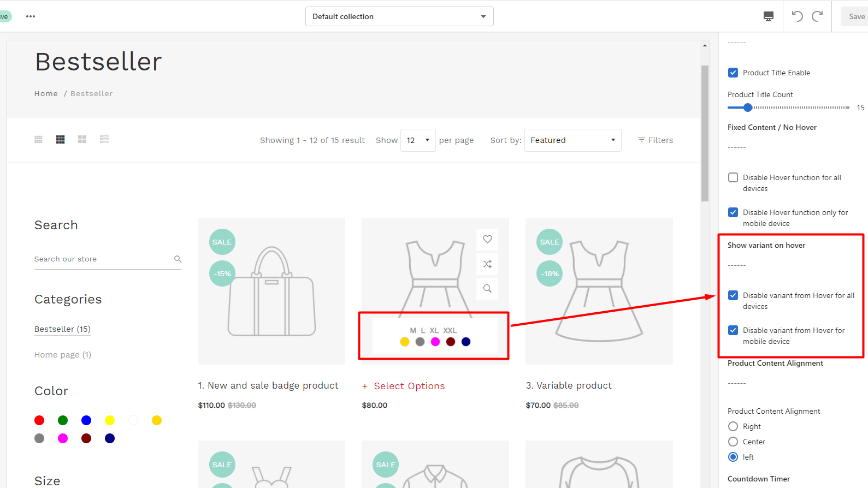Switch to list view layout icon

click(x=104, y=140)
